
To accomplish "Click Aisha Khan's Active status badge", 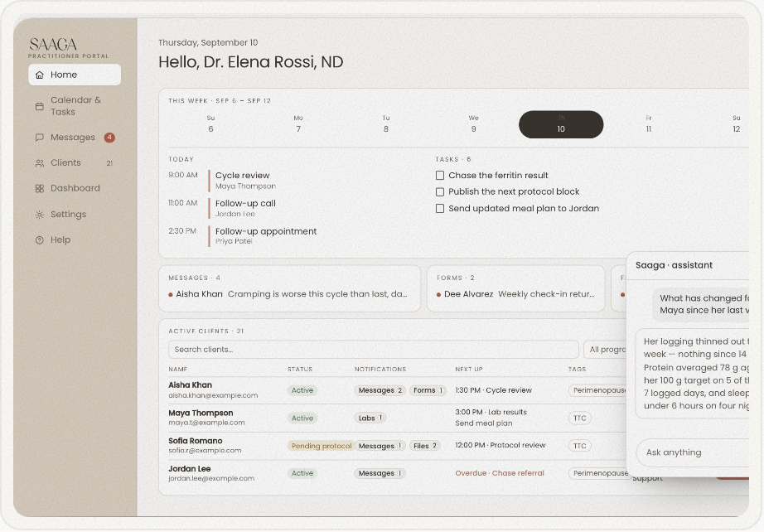I will (x=302, y=390).
